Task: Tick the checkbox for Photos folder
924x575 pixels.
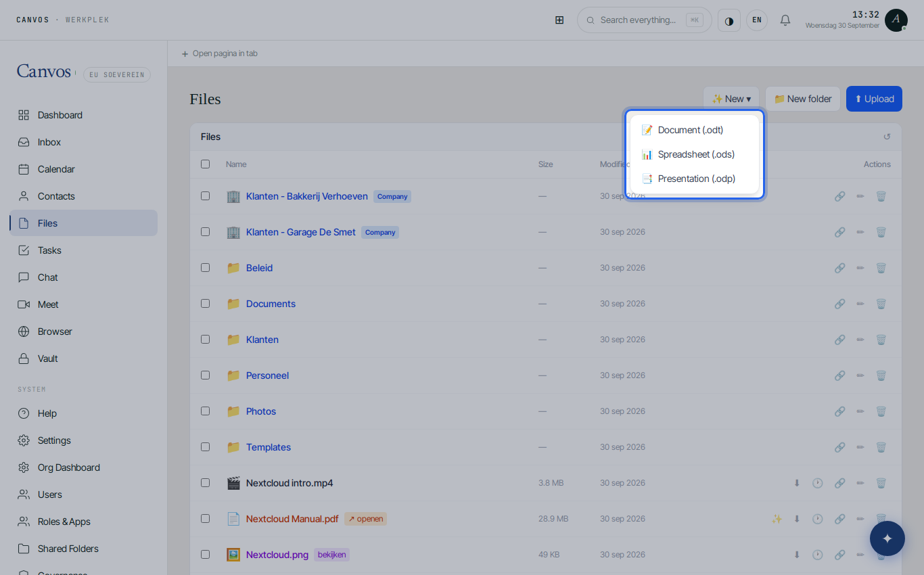Action: click(x=205, y=411)
